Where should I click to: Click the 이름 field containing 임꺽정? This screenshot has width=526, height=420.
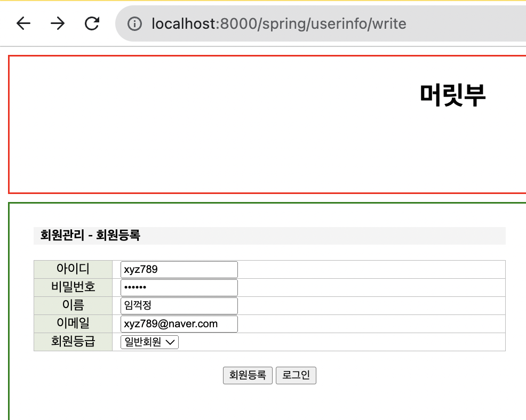click(x=179, y=306)
